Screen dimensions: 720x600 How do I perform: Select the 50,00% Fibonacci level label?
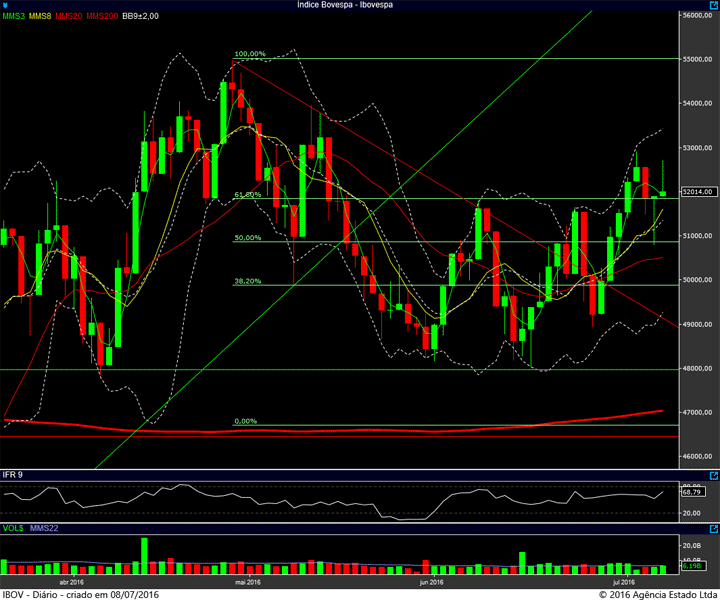pos(248,237)
